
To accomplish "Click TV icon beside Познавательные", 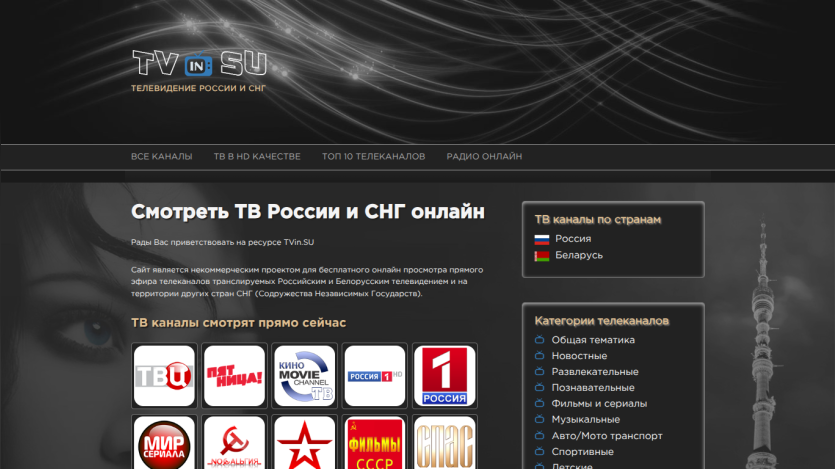I will (539, 387).
